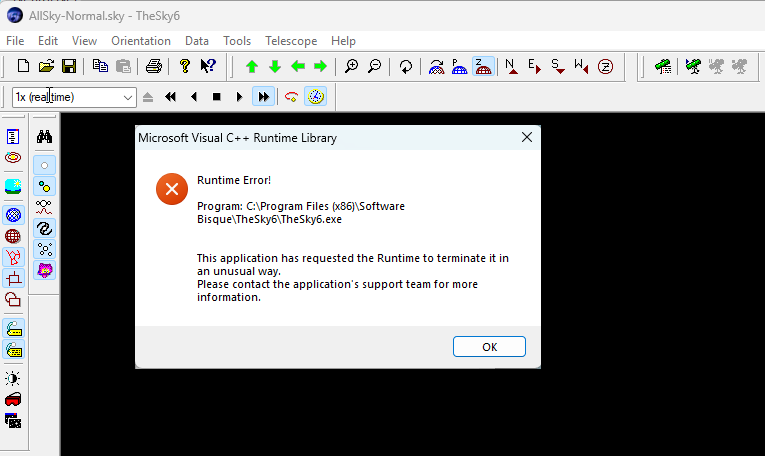The width and height of the screenshot is (765, 456).
Task: Look South with the S icon
Action: click(x=558, y=66)
